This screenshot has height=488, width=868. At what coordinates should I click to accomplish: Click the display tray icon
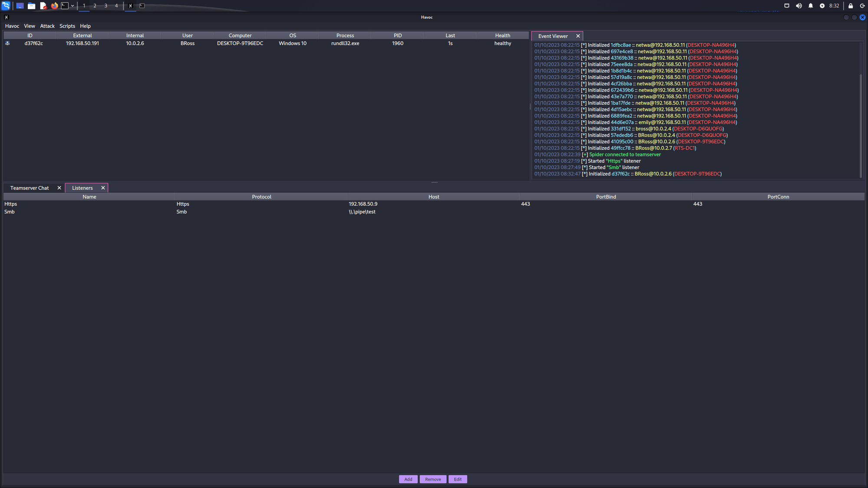coord(786,6)
